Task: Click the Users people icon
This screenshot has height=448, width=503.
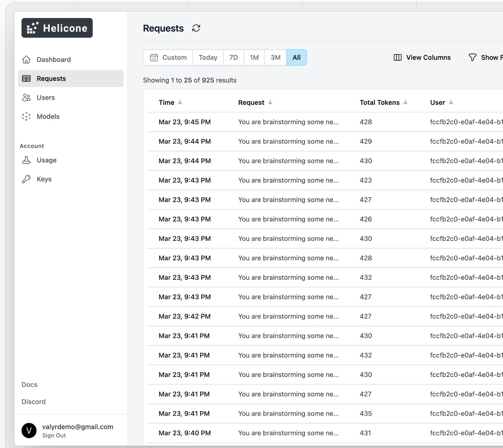Action: (x=26, y=98)
